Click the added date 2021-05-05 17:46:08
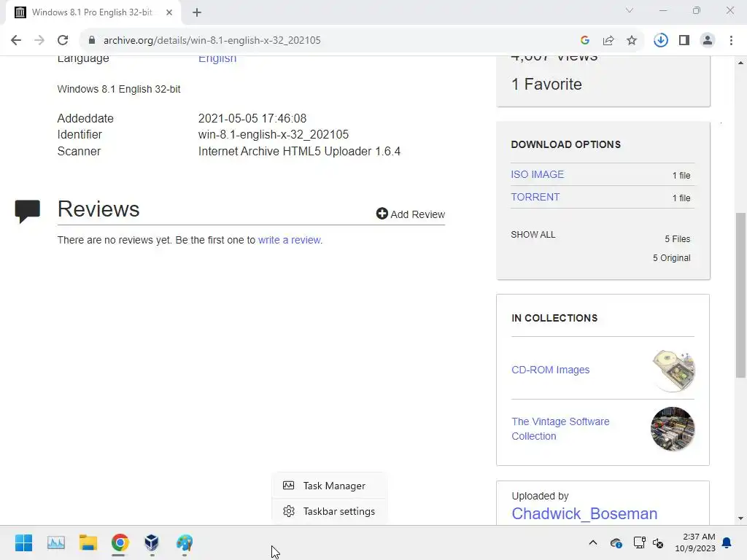This screenshot has height=560, width=747. point(252,118)
